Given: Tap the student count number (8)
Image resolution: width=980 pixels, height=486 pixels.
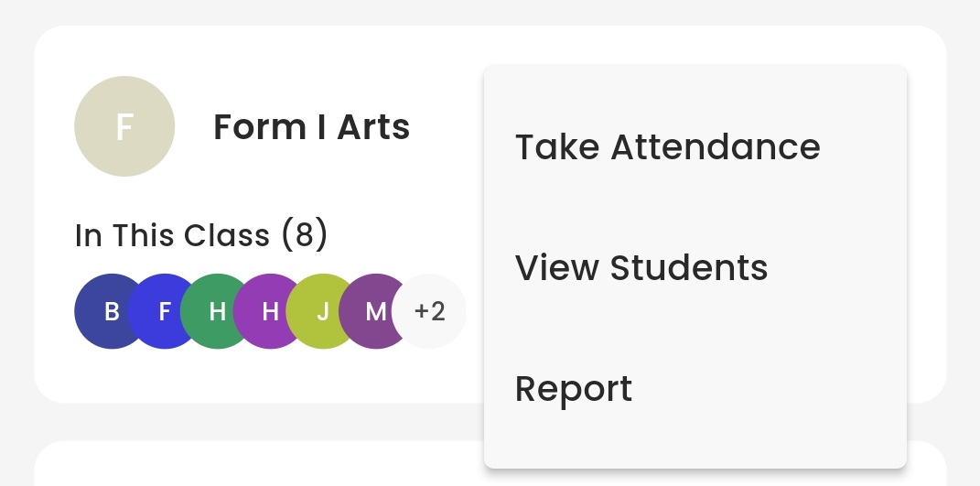Looking at the screenshot, I should 304,235.
